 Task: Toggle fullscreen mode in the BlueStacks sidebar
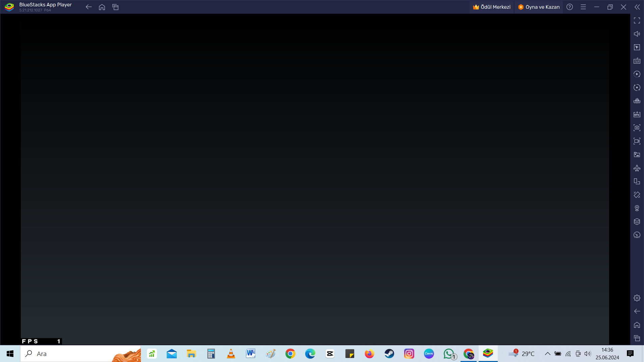637,20
